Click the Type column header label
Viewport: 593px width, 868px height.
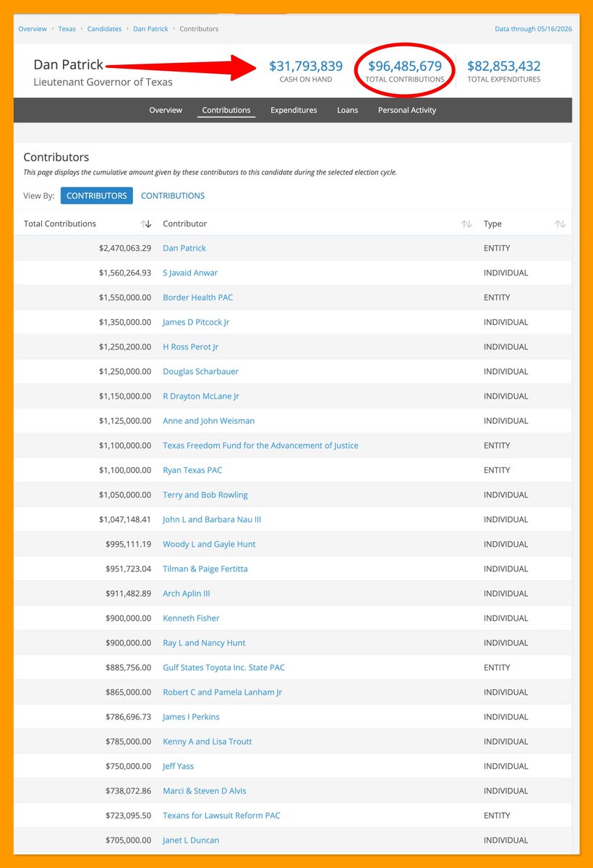pos(492,224)
